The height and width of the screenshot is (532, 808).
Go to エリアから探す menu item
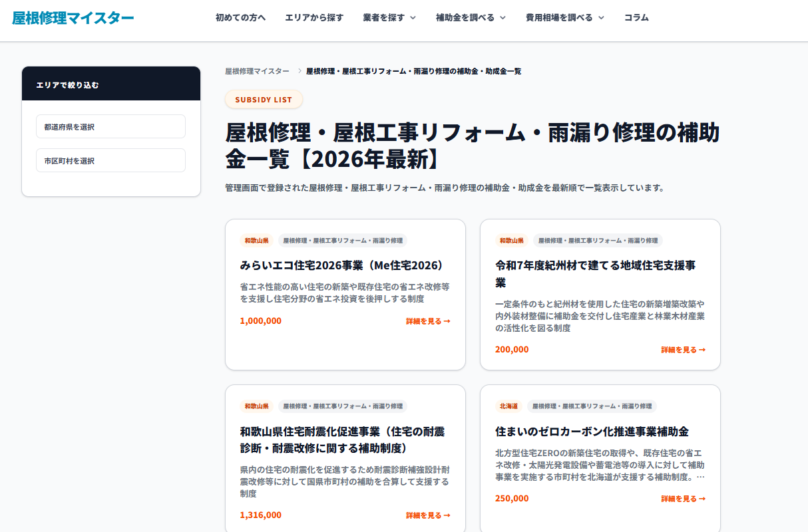pyautogui.click(x=314, y=18)
